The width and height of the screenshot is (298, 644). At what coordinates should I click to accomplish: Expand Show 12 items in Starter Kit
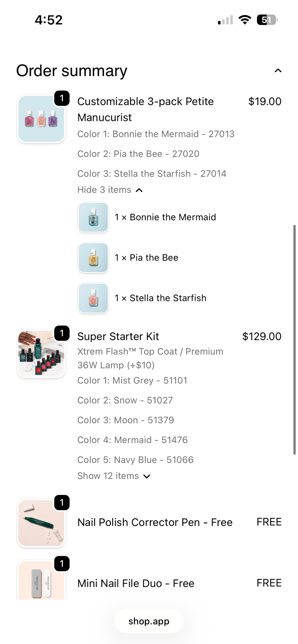tap(114, 476)
